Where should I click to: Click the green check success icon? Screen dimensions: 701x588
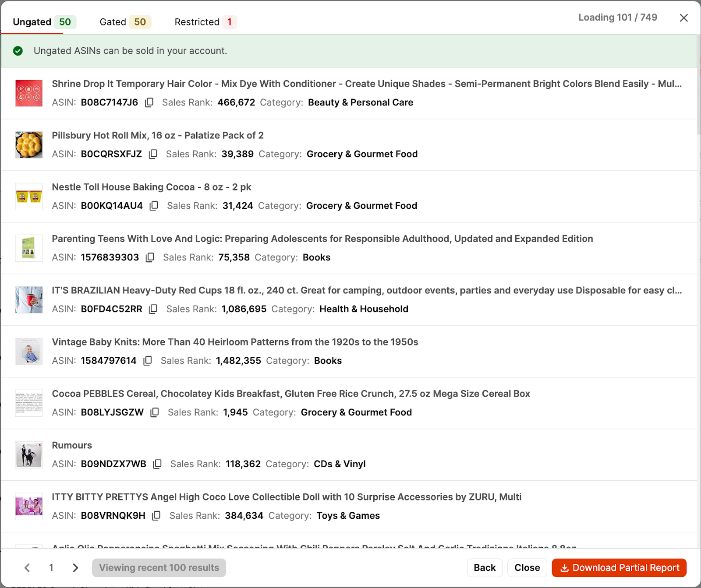pyautogui.click(x=18, y=51)
